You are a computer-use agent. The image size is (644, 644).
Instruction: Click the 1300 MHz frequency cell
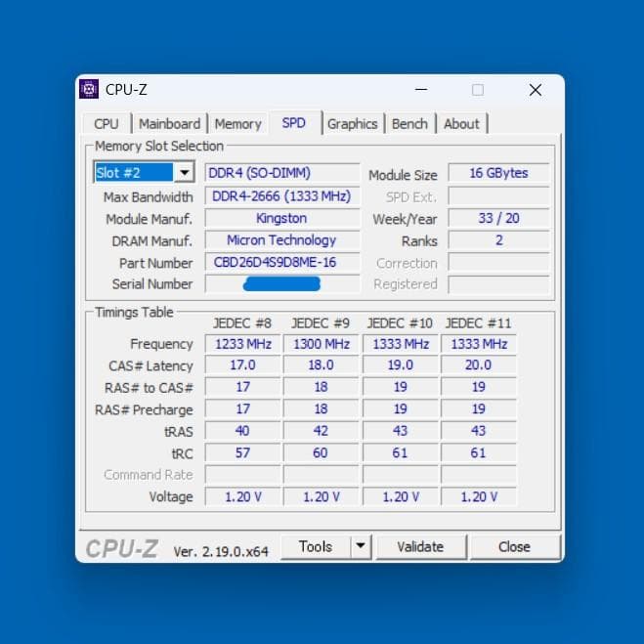coord(321,344)
